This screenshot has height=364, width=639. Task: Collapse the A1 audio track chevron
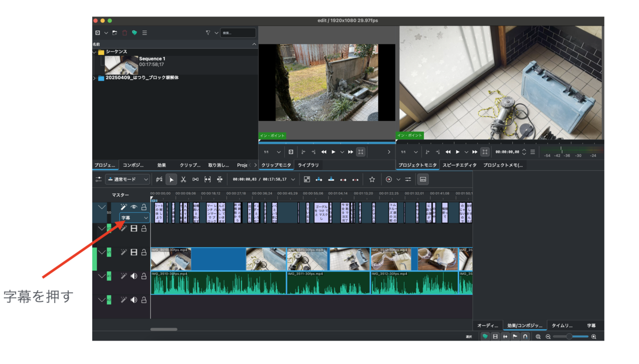point(102,276)
